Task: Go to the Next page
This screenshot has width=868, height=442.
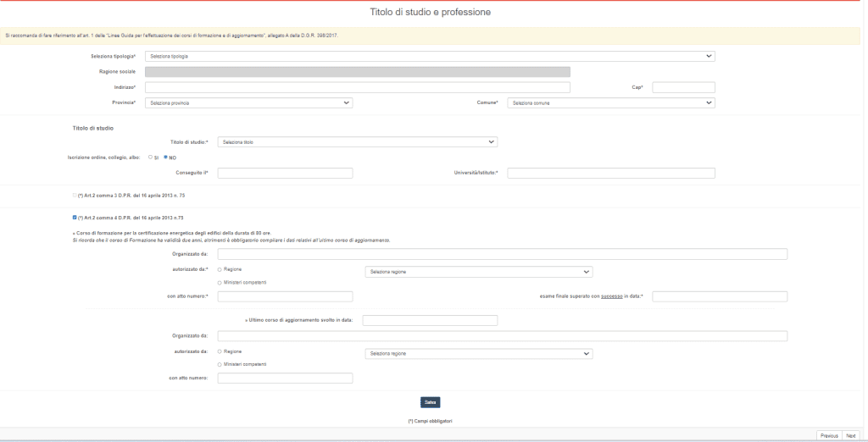Action: coord(850,435)
